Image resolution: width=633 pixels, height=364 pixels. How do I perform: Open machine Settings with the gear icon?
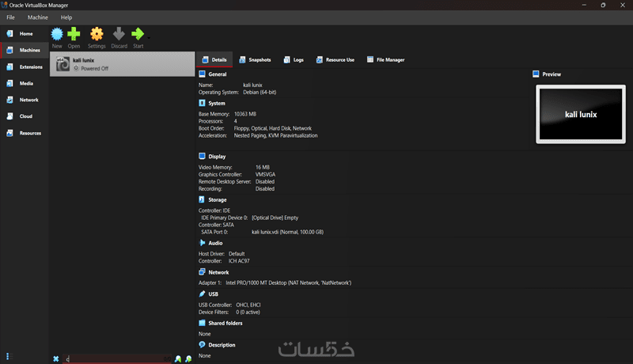(x=97, y=34)
